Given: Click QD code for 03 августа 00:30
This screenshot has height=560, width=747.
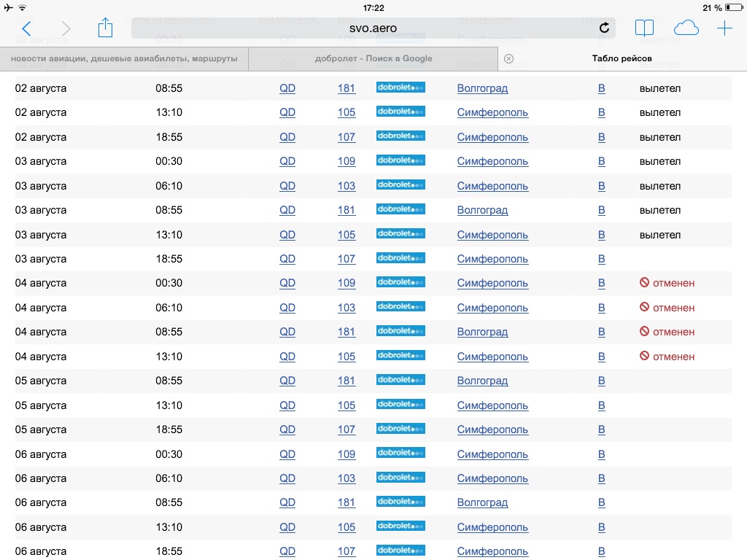Looking at the screenshot, I should click(x=287, y=161).
